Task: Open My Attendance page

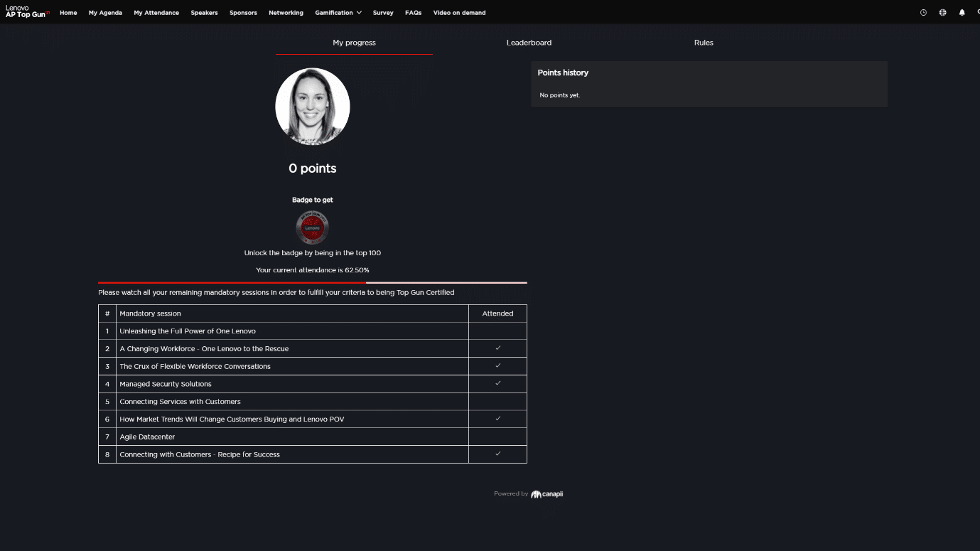Action: tap(156, 13)
